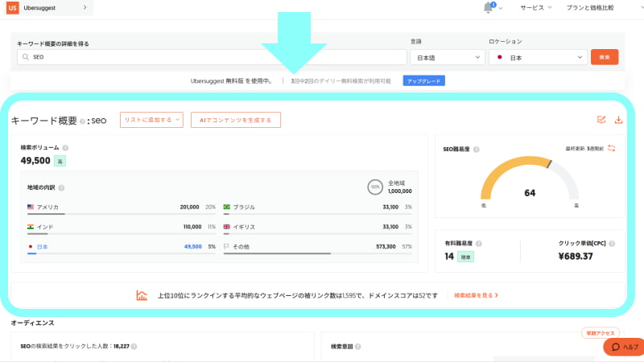Open help tooltip for クリック単価(CPC)
Screen dimensions: 644x362
pyautogui.click(x=612, y=244)
